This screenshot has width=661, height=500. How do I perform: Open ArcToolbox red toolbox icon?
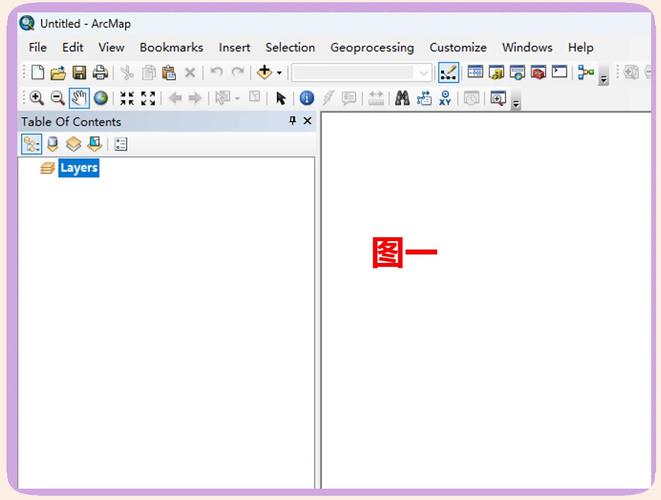pos(538,73)
